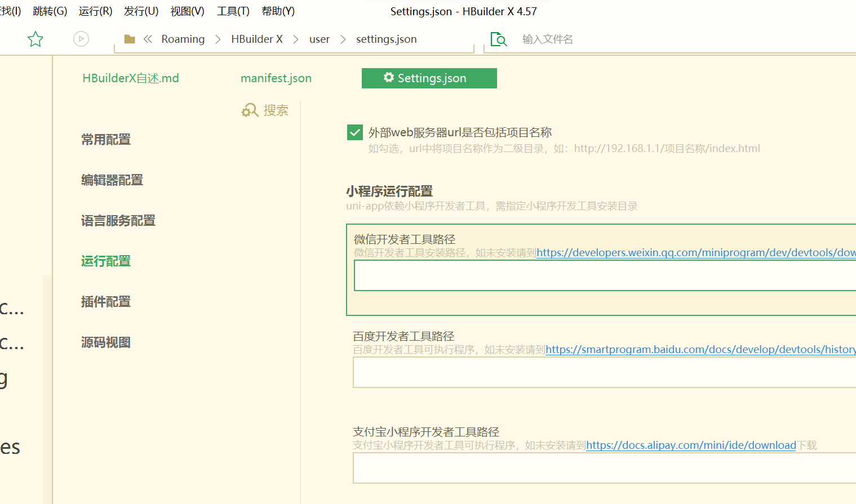Click the 搜索 settings search box

pyautogui.click(x=276, y=110)
